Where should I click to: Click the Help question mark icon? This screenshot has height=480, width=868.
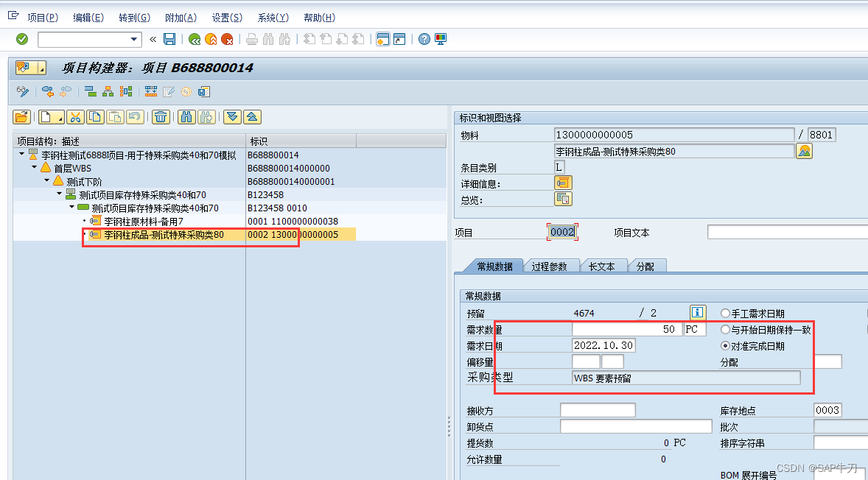424,39
